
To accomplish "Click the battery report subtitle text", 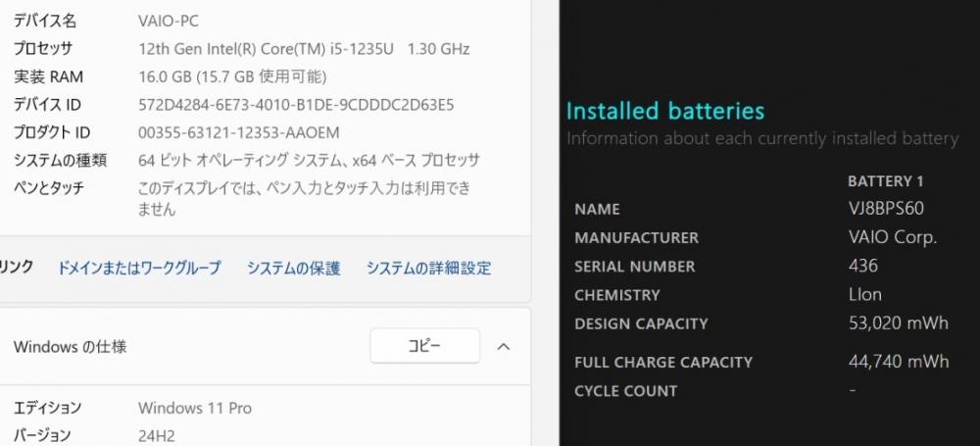I will [761, 138].
